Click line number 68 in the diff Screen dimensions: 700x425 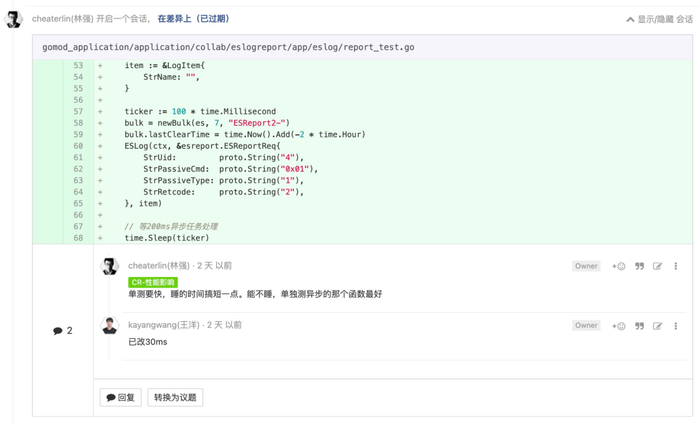click(x=77, y=238)
